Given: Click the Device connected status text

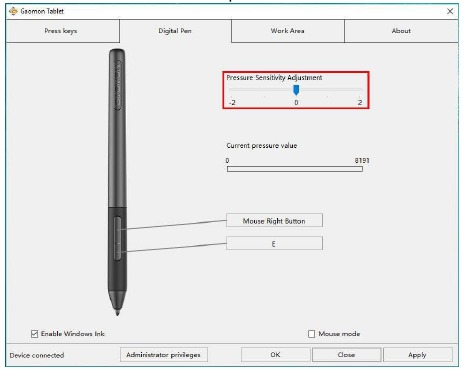Looking at the screenshot, I should pos(37,355).
